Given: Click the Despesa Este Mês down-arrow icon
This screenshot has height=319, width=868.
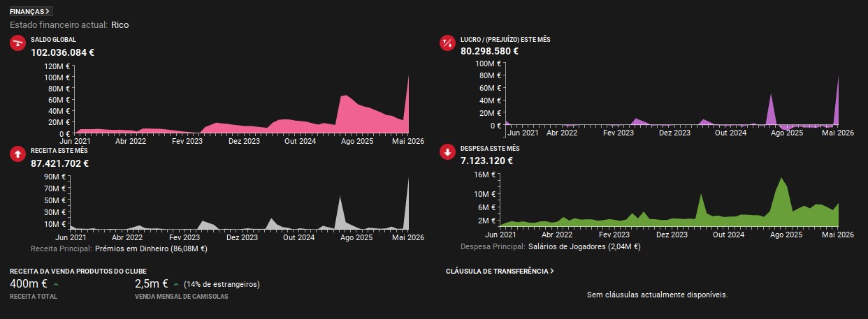Looking at the screenshot, I should (x=447, y=153).
